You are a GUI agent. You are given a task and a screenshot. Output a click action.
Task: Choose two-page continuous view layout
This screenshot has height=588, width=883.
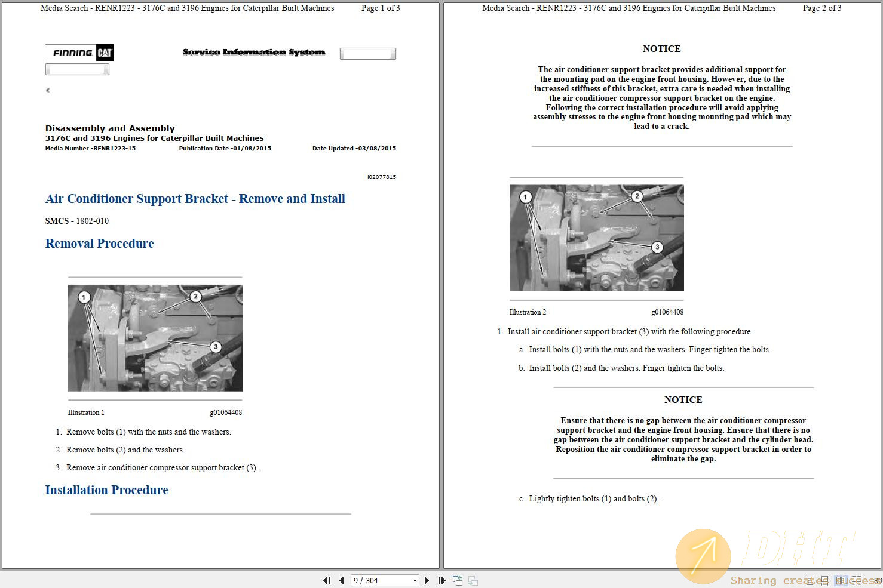(x=856, y=580)
